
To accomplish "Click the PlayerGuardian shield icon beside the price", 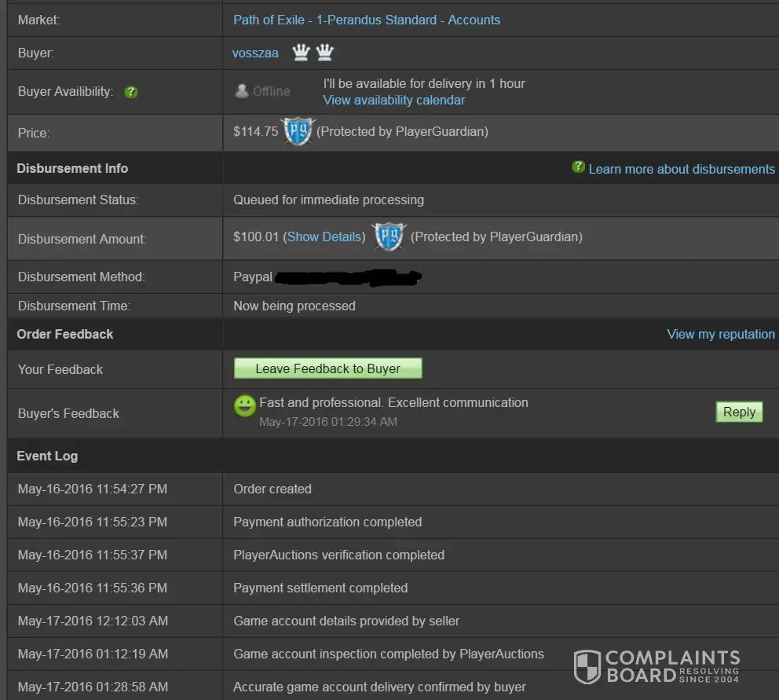I will click(297, 132).
